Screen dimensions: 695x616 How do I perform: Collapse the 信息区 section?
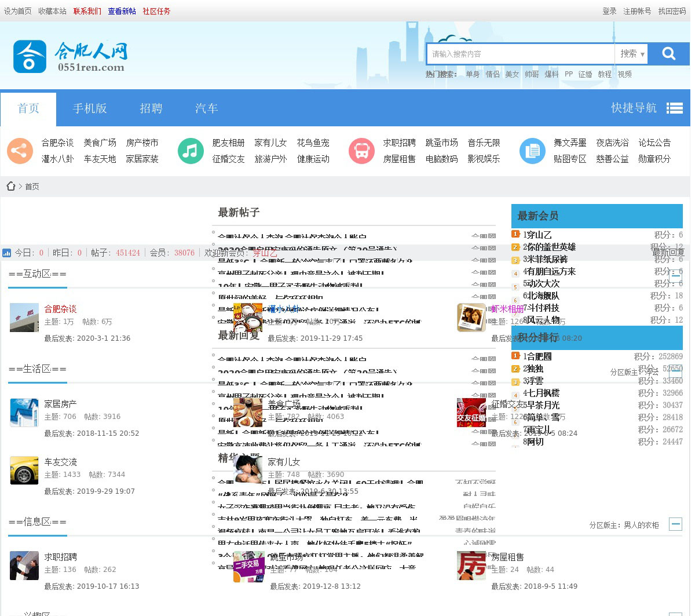click(675, 524)
